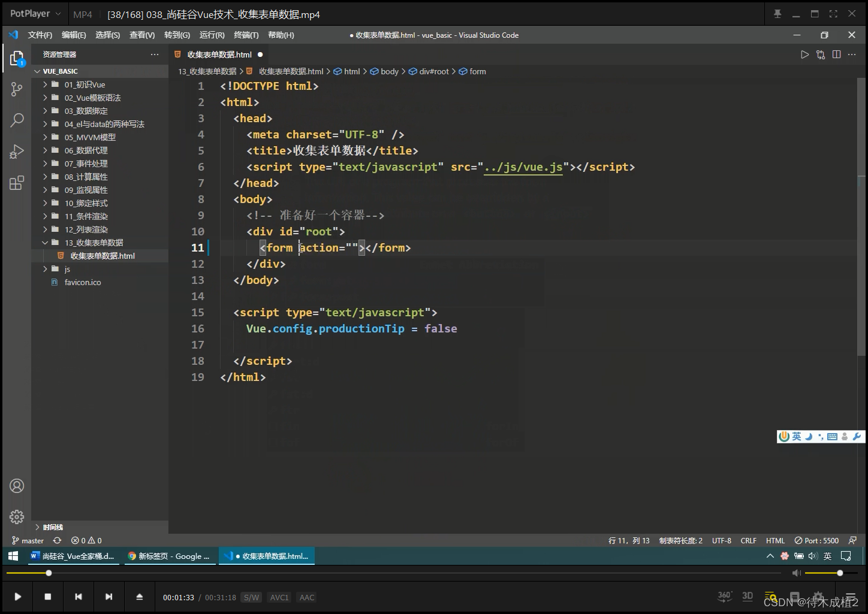Click the master branch in status bar

[x=28, y=540]
